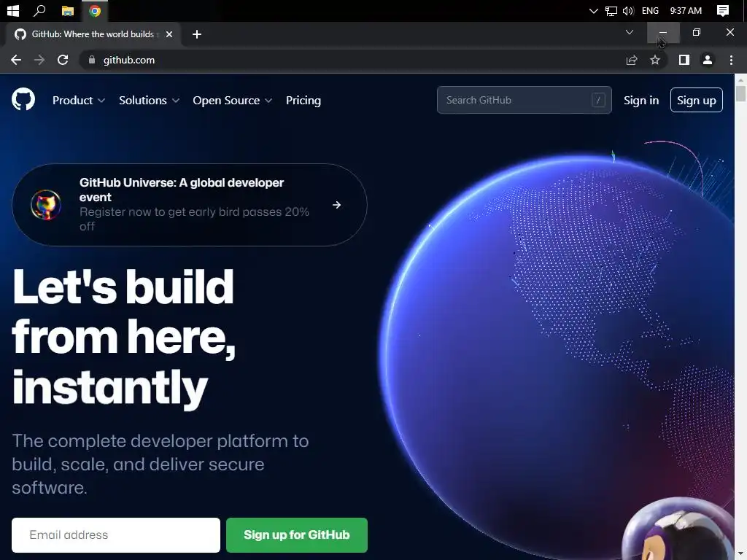Open volume speaker tray icon
Image resolution: width=747 pixels, height=560 pixels.
628,10
